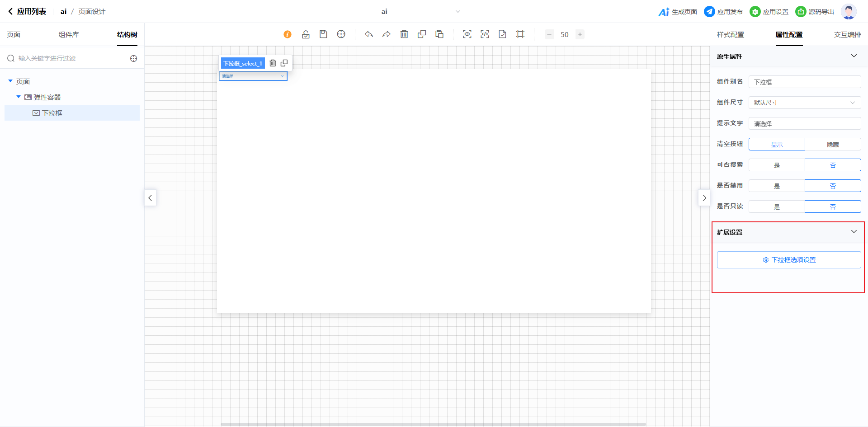Click the preview eye icon in toolbar
Image resolution: width=868 pixels, height=427 pixels.
pos(467,34)
